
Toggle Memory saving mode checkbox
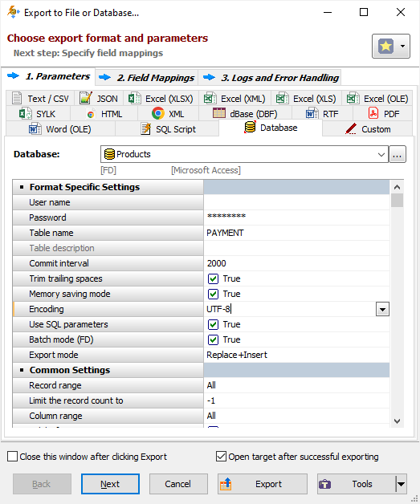(213, 294)
